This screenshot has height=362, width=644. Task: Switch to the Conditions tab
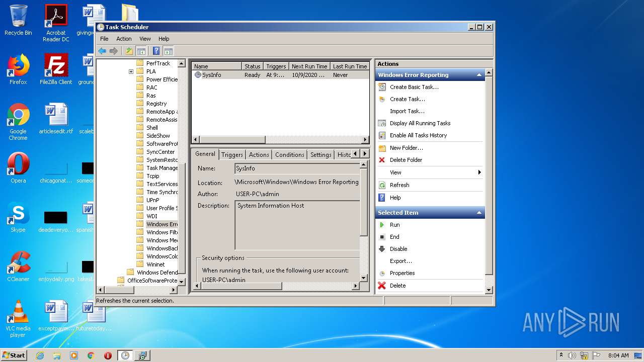pos(289,155)
